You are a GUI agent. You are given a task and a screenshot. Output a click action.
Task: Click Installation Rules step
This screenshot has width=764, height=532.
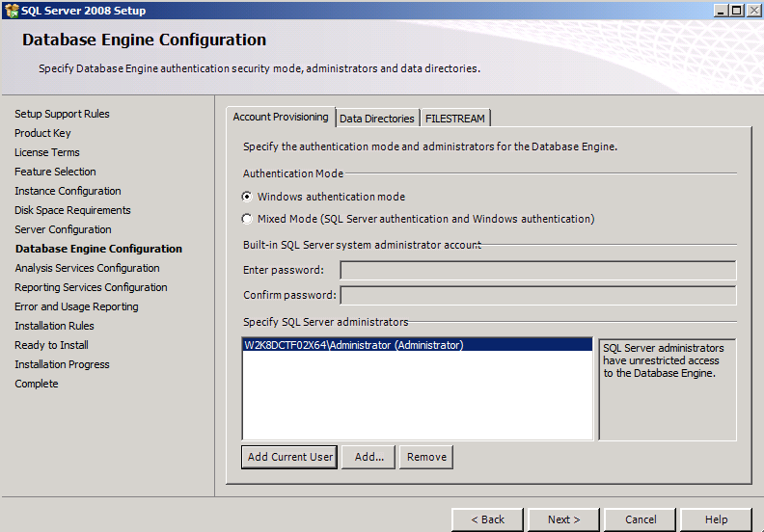[x=54, y=326]
